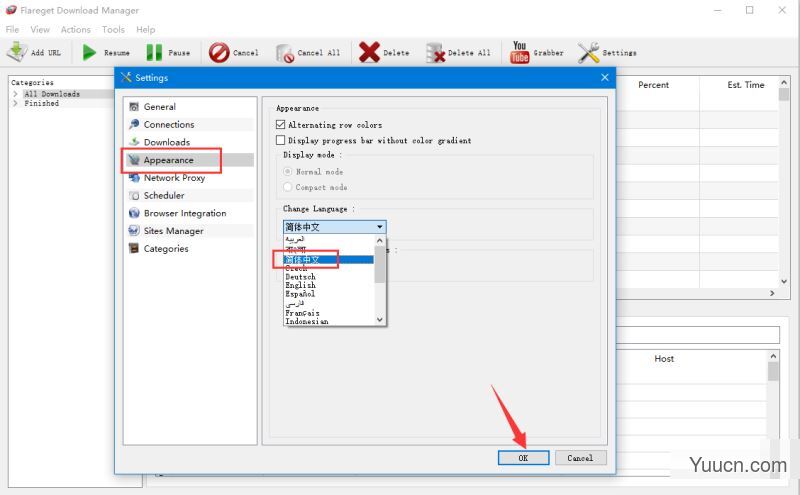Select the Browser Integration globe icon

134,213
